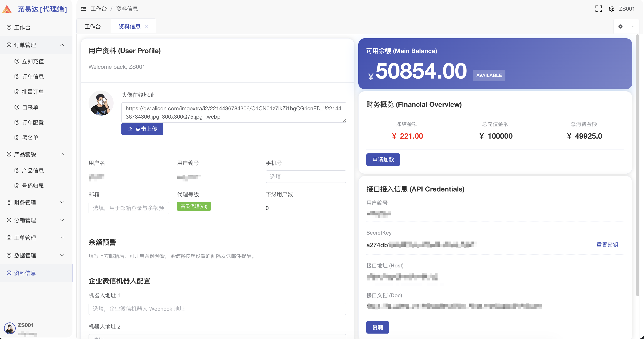
Task: Click the 申请加款 button
Action: point(383,160)
